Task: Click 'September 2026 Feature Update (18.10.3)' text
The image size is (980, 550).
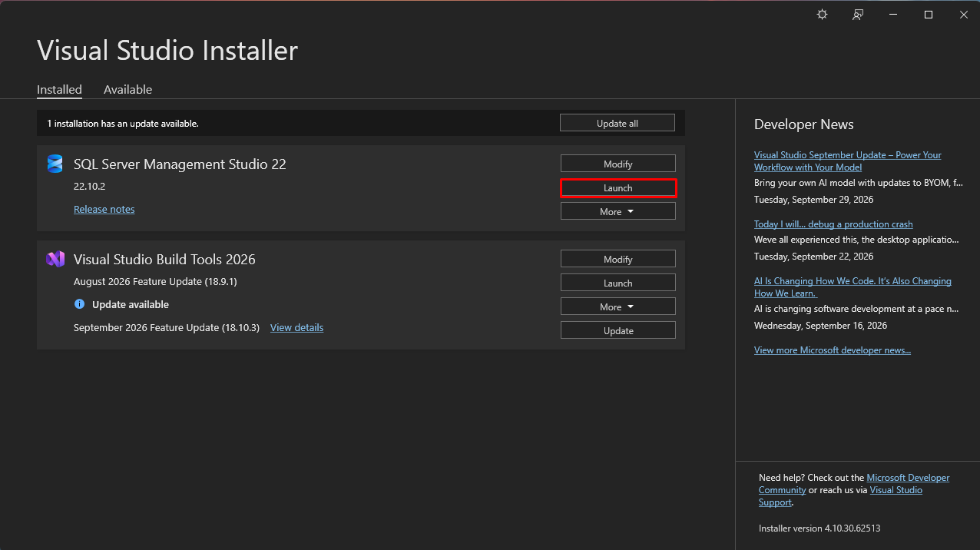Action: (x=167, y=327)
